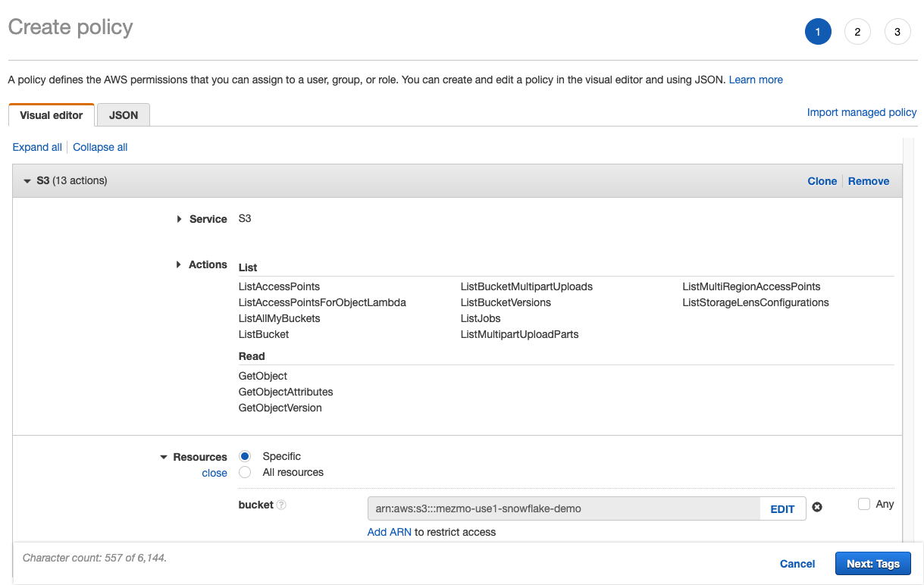This screenshot has height=585, width=924.
Task: Click the ListStorageLensConfigurations action
Action: click(x=756, y=302)
